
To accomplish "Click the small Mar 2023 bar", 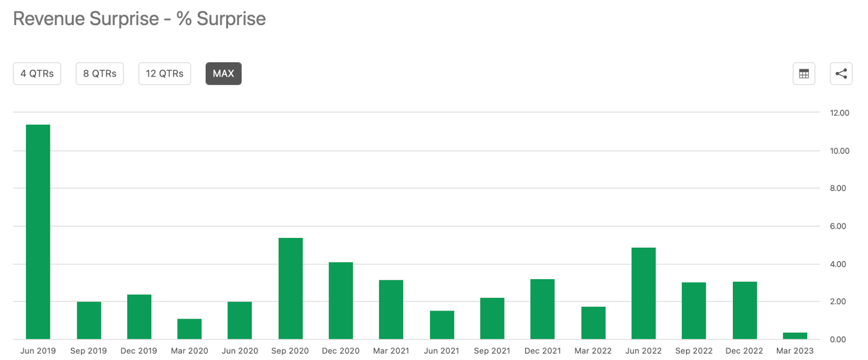I will [x=795, y=336].
